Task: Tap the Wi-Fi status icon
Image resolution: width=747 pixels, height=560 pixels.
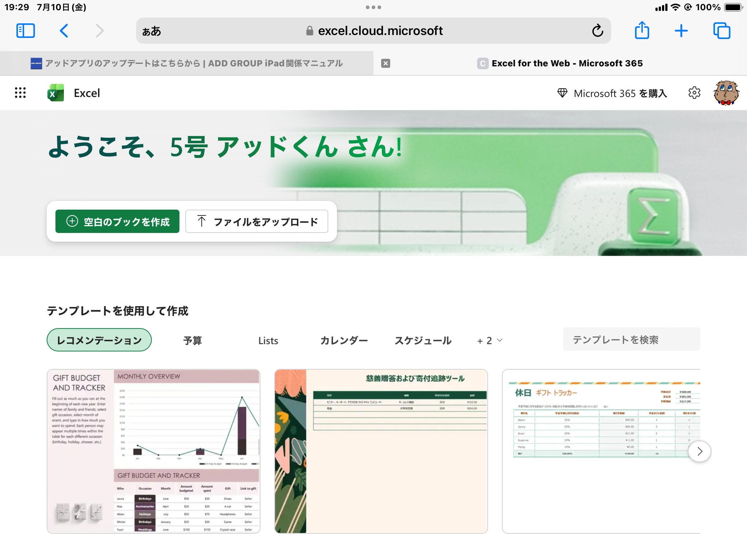Action: (676, 7)
